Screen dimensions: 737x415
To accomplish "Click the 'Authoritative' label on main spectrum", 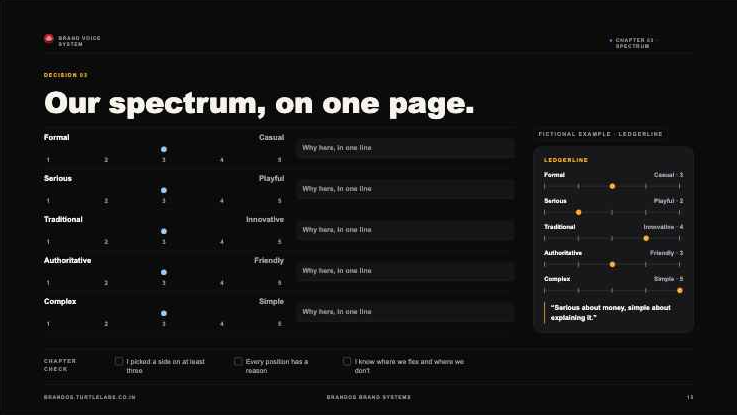I will click(67, 260).
